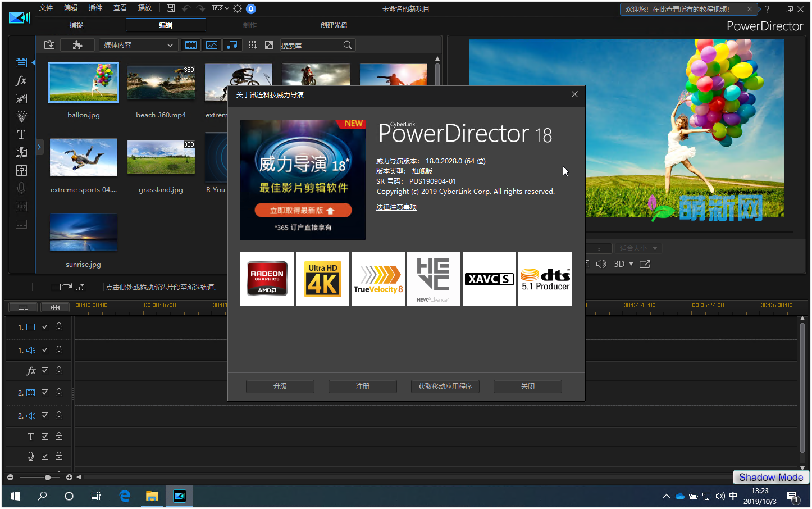The width and height of the screenshot is (812, 509).
Task: Select the sunrise.jpg thumbnail
Action: (84, 231)
